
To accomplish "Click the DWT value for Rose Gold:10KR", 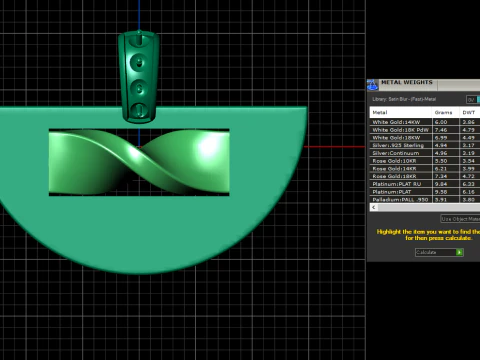I will pyautogui.click(x=468, y=161).
